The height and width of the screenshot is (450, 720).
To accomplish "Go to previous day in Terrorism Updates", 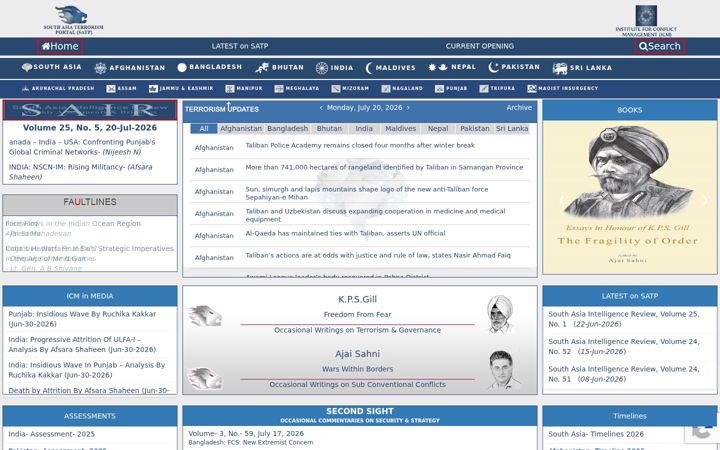I will coord(321,108).
